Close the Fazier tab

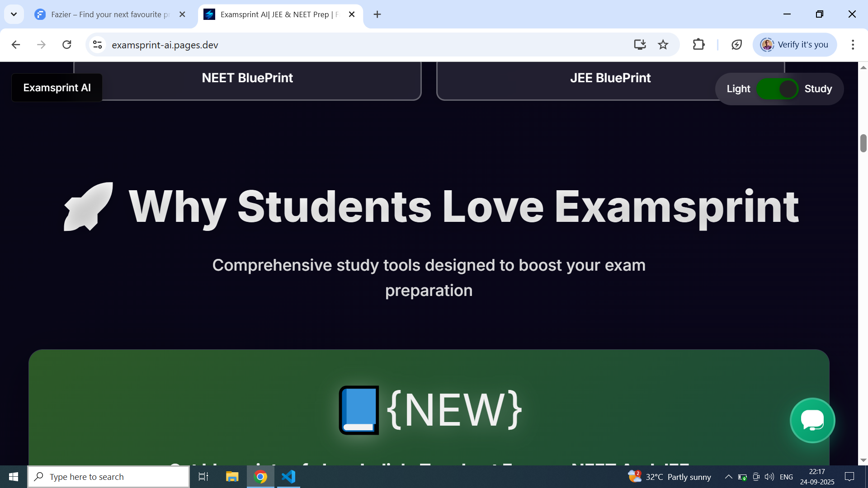click(x=182, y=14)
